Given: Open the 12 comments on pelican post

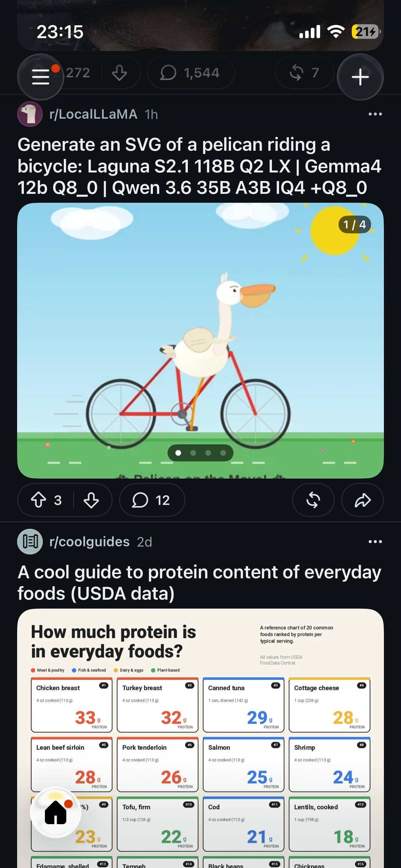Looking at the screenshot, I should pos(152,500).
